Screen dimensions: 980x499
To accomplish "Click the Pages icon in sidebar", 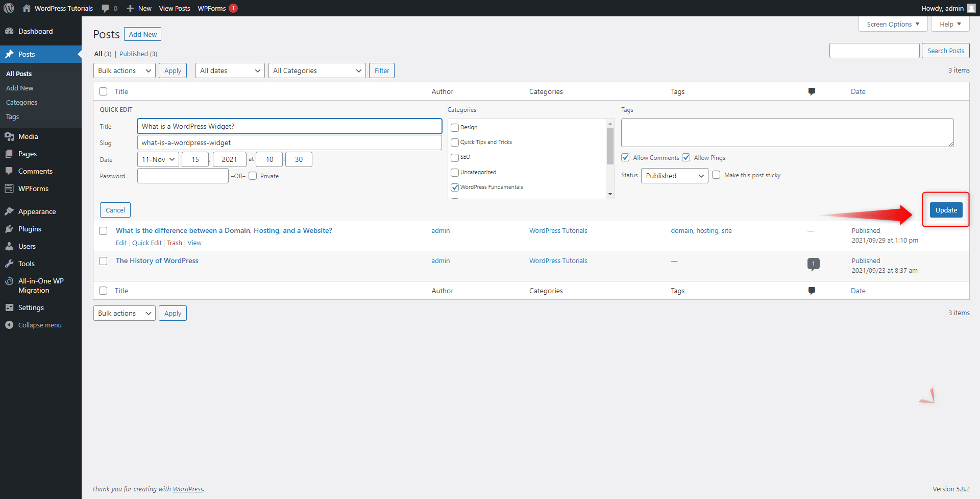I will 9,154.
